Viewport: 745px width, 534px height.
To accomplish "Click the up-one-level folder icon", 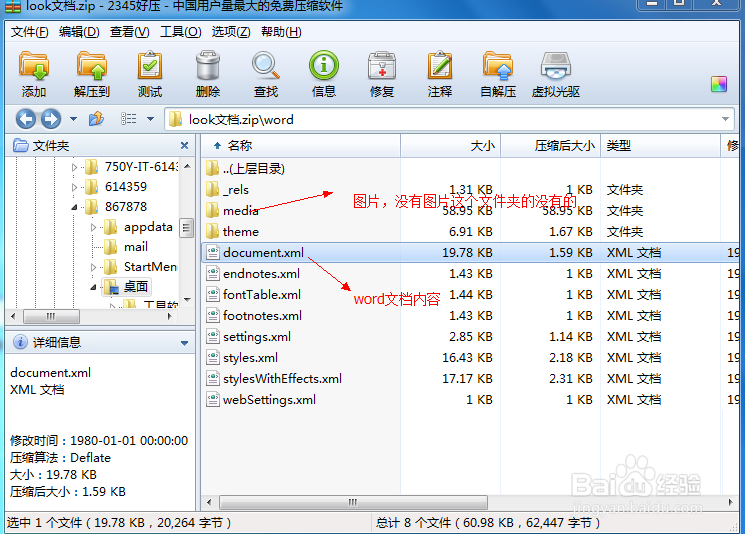I will pos(96,118).
